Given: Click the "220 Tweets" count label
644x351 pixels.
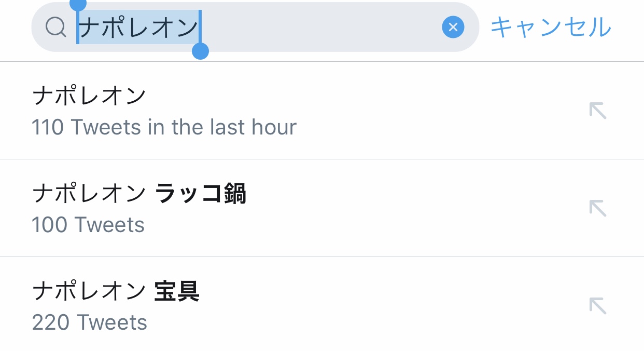Looking at the screenshot, I should pyautogui.click(x=89, y=322).
